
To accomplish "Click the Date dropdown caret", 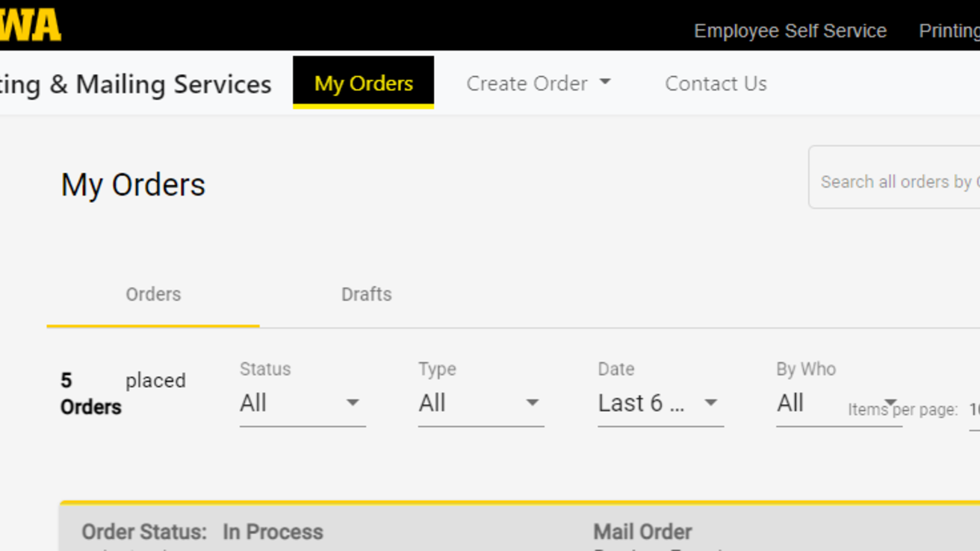I will pyautogui.click(x=710, y=402).
